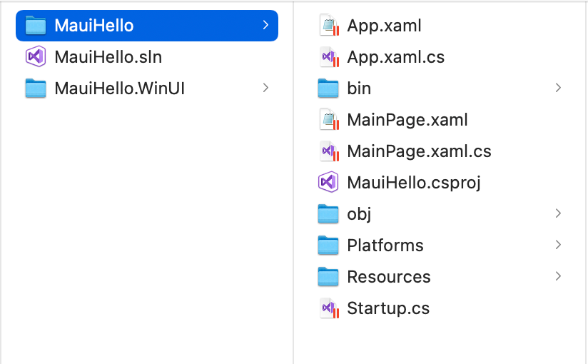Select the Startup.cs file name

pos(388,308)
